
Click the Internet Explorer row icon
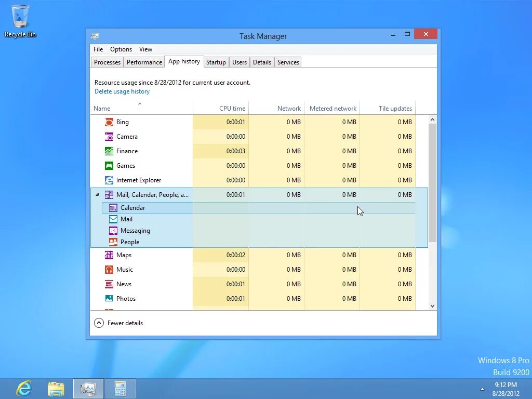click(x=109, y=180)
